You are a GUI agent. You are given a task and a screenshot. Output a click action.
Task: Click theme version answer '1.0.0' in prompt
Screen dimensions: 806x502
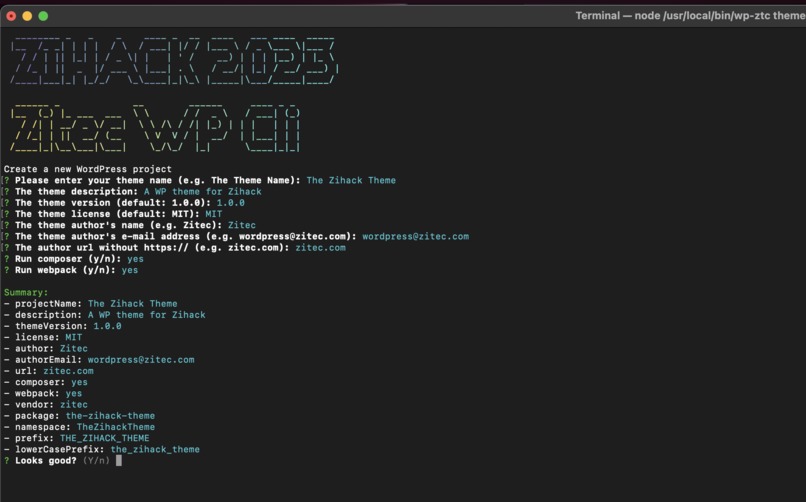(230, 203)
